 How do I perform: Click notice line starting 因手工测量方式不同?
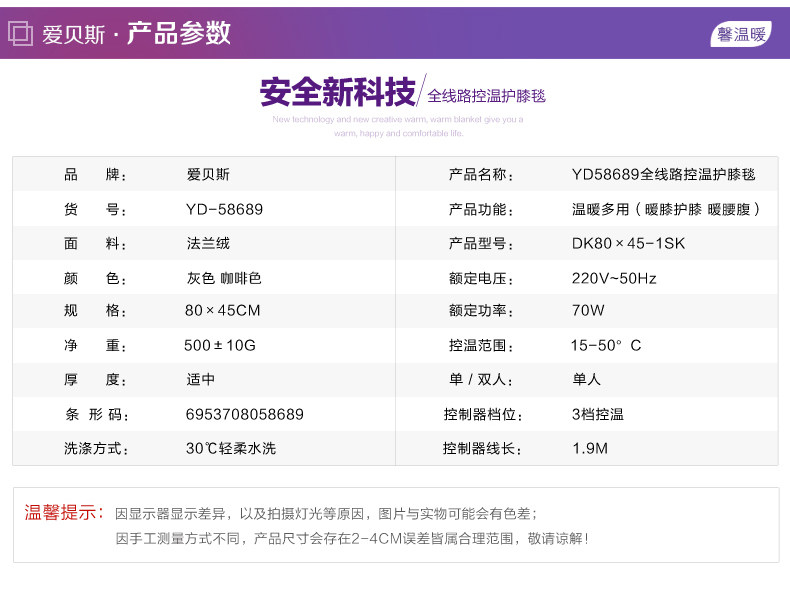352,538
